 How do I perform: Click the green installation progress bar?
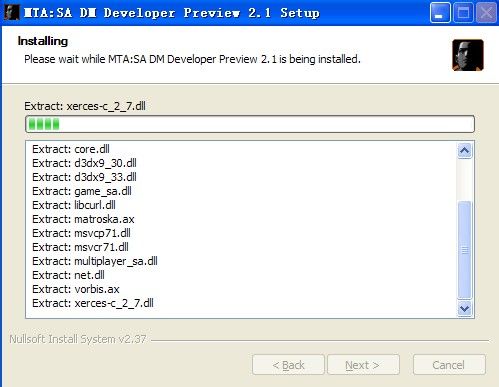(x=250, y=124)
